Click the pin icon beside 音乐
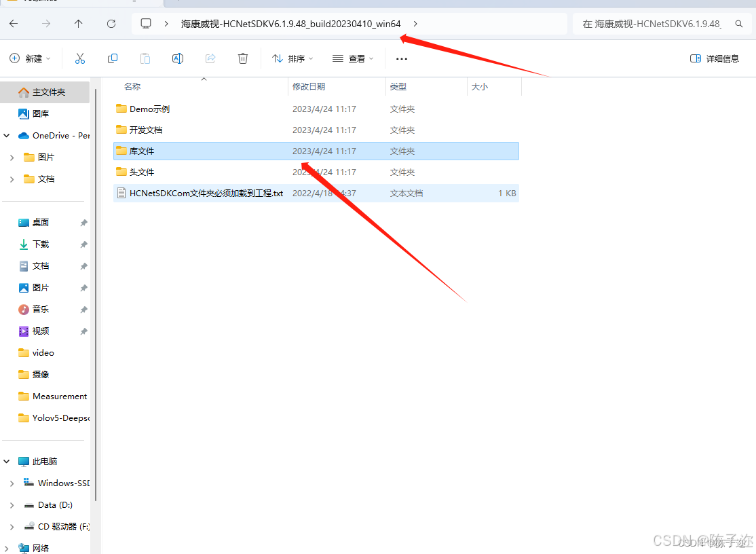This screenshot has height=554, width=756. pyautogui.click(x=84, y=309)
